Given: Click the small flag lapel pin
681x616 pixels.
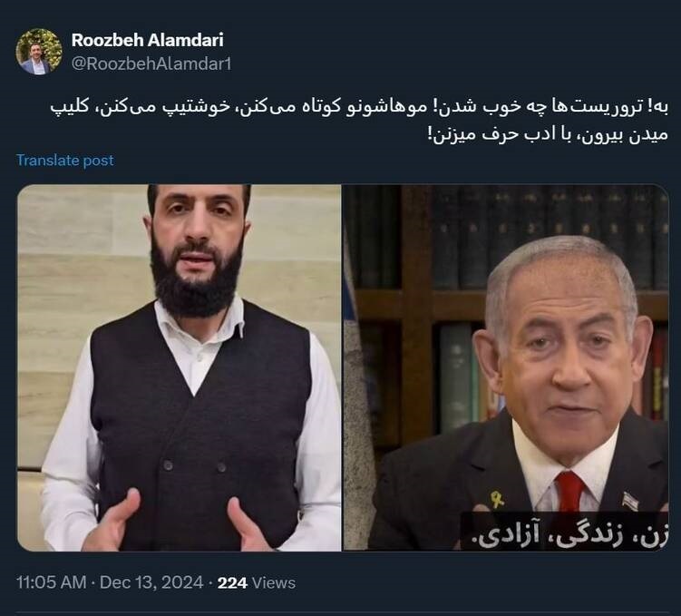Looking at the screenshot, I should pyautogui.click(x=630, y=502).
